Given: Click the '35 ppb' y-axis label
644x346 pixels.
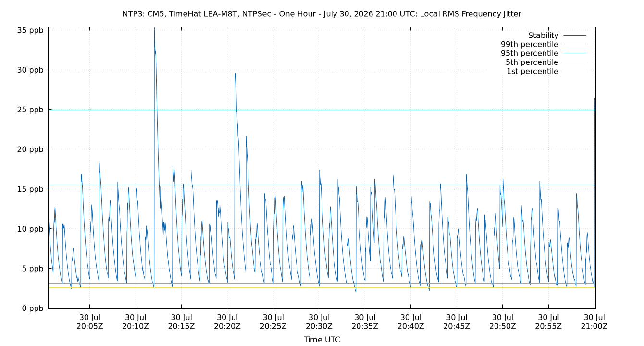Looking at the screenshot, I should click(30, 30).
